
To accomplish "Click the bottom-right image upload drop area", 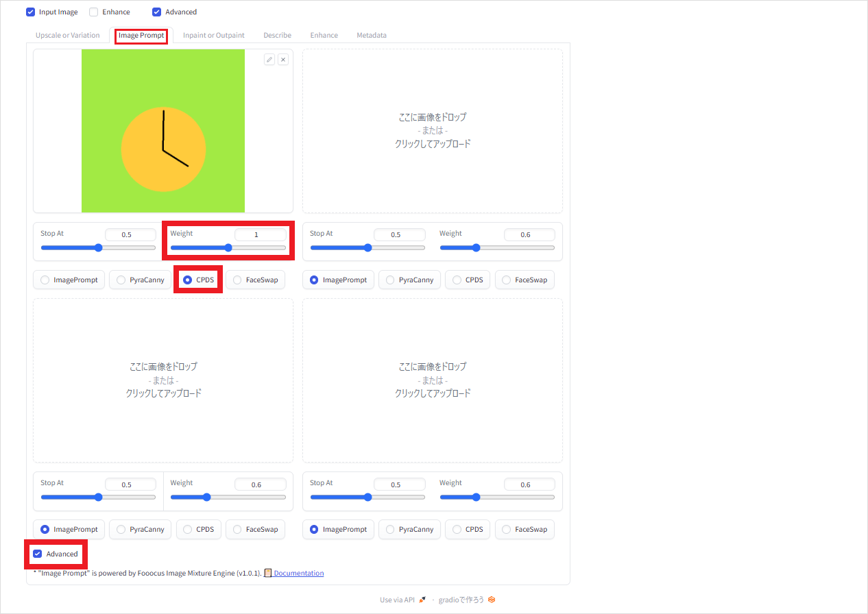I will (433, 380).
